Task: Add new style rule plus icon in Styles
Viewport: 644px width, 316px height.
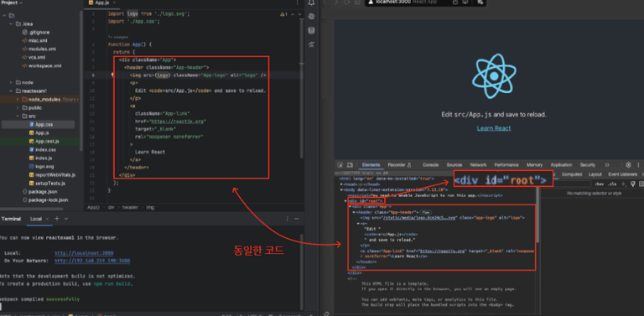Action: [x=623, y=184]
